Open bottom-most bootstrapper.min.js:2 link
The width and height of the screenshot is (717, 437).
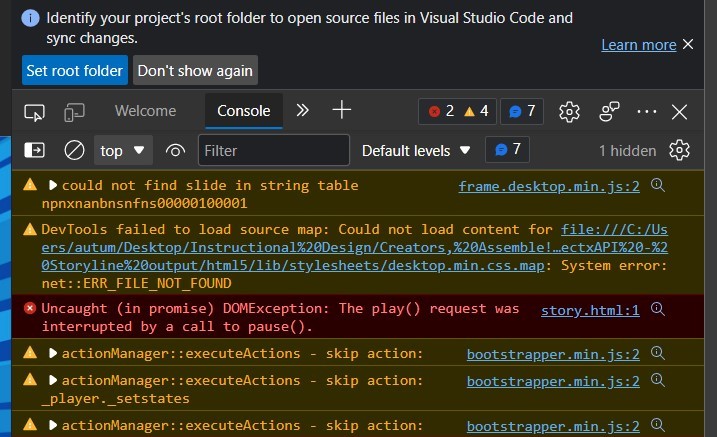pyautogui.click(x=553, y=426)
